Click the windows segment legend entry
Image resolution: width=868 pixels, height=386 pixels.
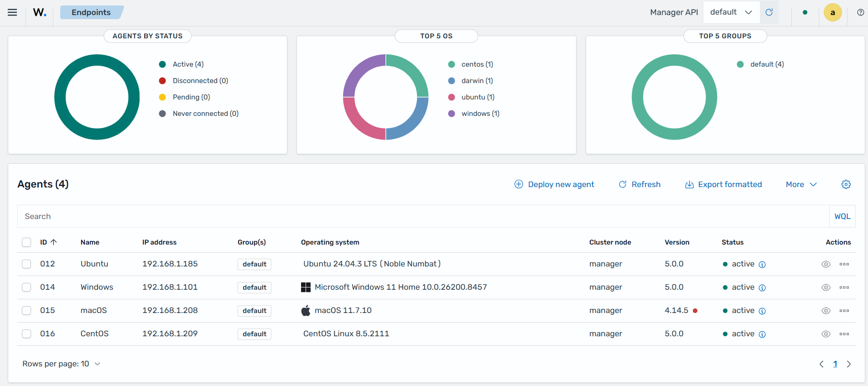tap(474, 114)
